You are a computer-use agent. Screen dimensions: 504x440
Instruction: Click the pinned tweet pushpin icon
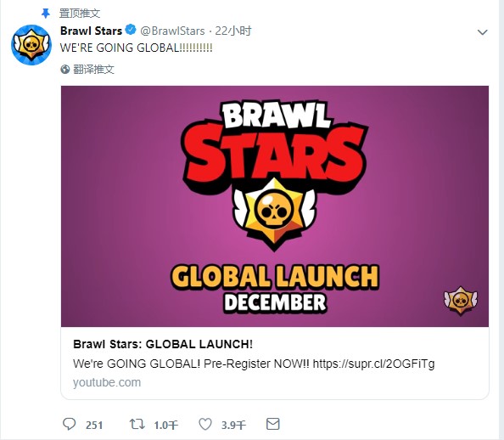pyautogui.click(x=46, y=14)
